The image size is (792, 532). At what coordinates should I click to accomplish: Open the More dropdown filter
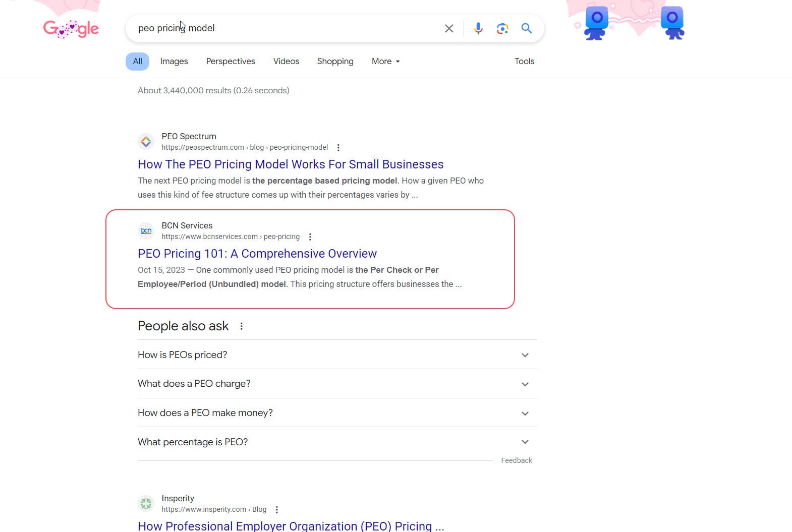385,62
